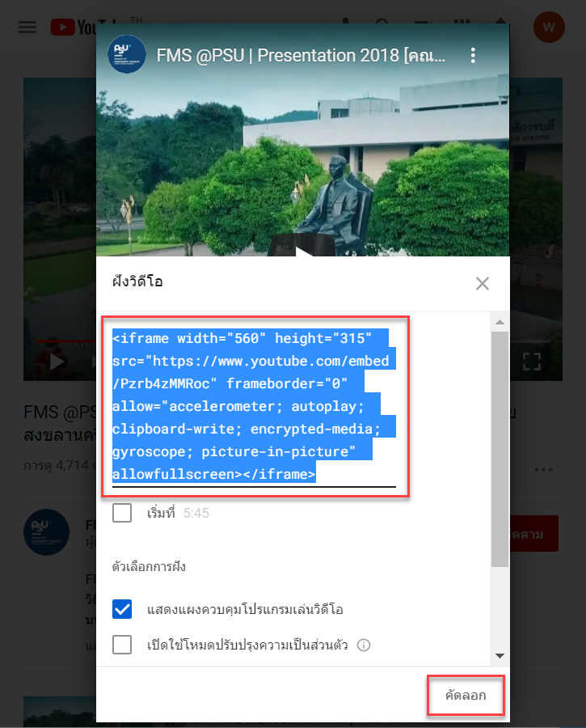Enable privacy-enhanced mode checkbox

pos(122,645)
